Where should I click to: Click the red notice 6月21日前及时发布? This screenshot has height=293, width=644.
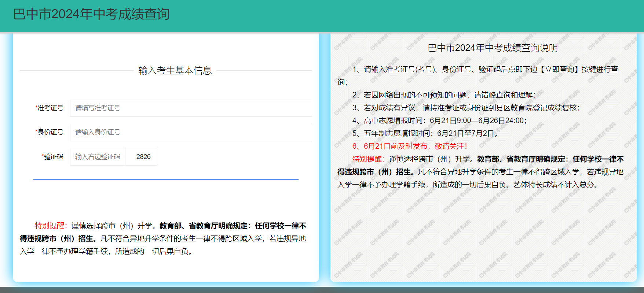410,146
